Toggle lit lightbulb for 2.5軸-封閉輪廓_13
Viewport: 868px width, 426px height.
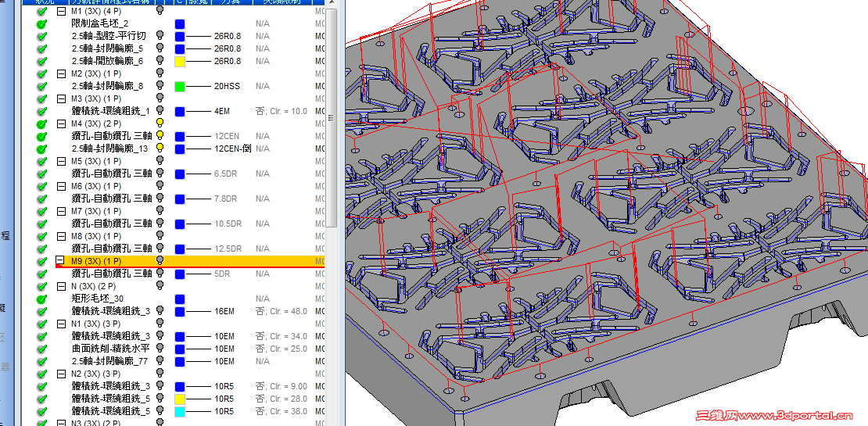pyautogui.click(x=160, y=148)
